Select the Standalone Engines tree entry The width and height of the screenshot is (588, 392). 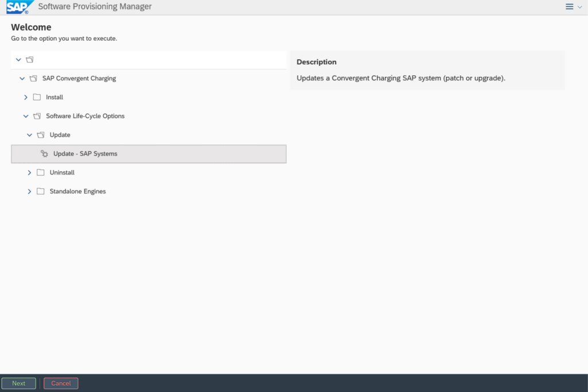(x=78, y=191)
